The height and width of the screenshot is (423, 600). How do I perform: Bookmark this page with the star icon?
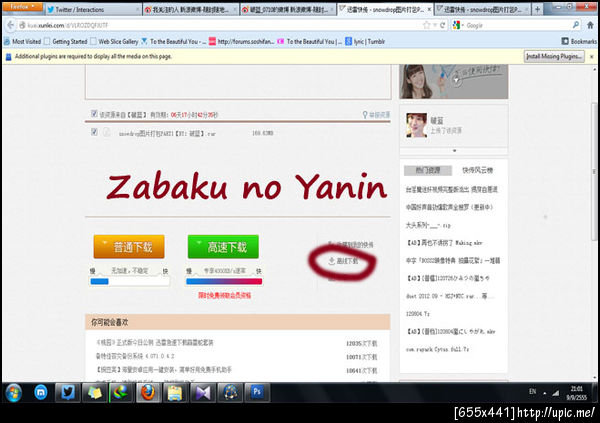pos(427,25)
